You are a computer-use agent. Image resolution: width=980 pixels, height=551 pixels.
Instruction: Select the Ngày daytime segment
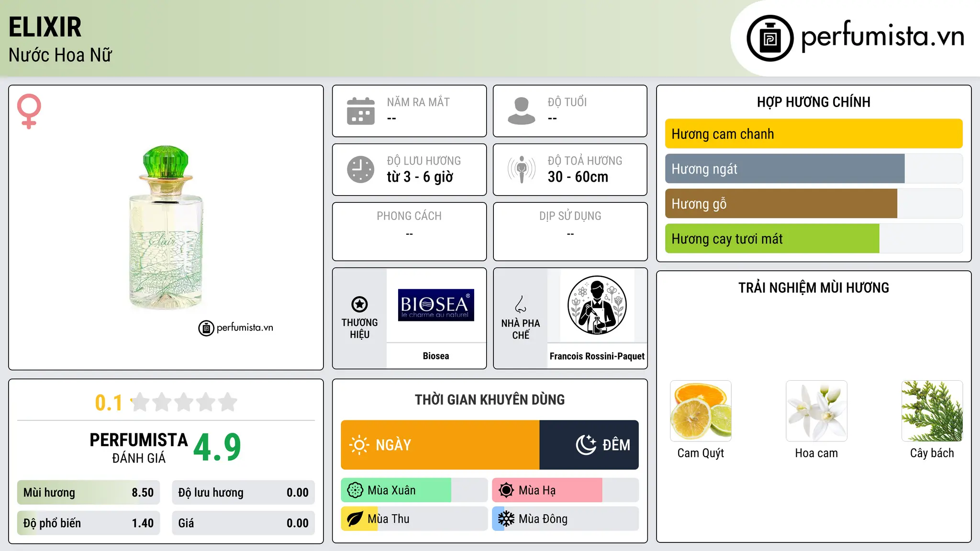[x=440, y=445]
